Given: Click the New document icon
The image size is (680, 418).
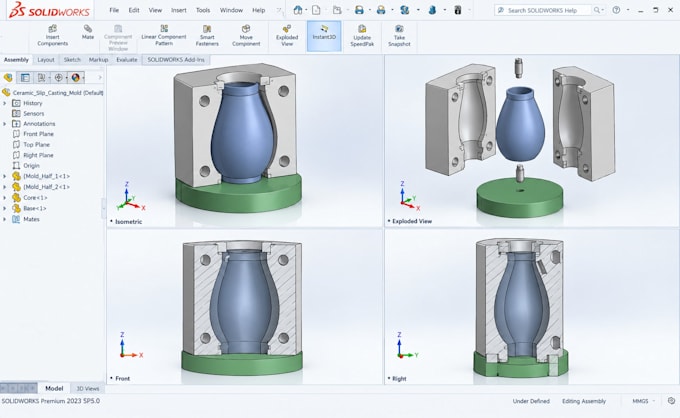Looking at the screenshot, I should click(316, 10).
